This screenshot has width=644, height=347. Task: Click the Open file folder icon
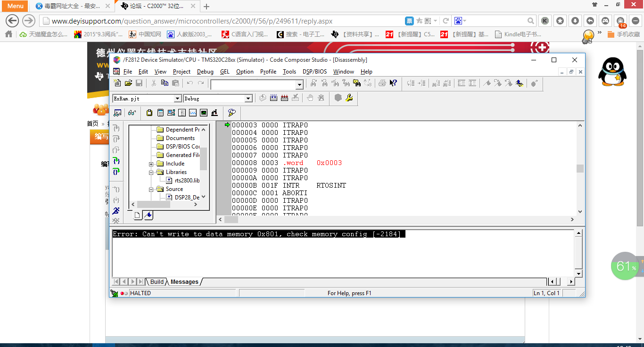click(x=128, y=83)
